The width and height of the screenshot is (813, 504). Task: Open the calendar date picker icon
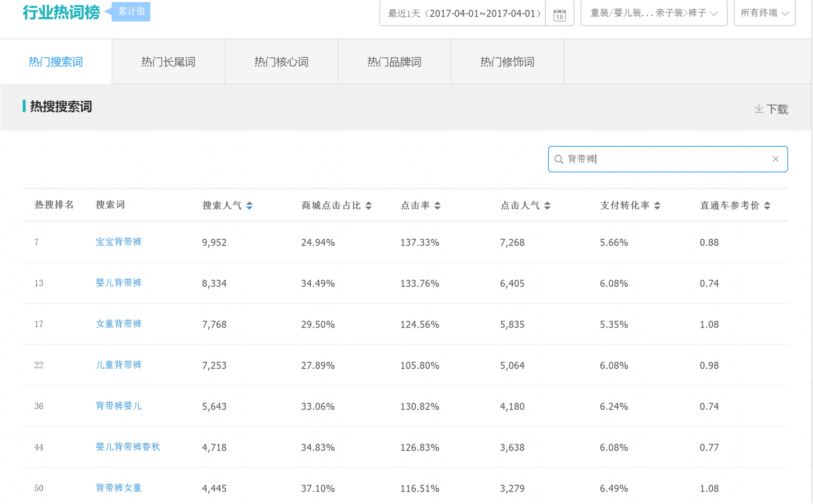tap(560, 15)
